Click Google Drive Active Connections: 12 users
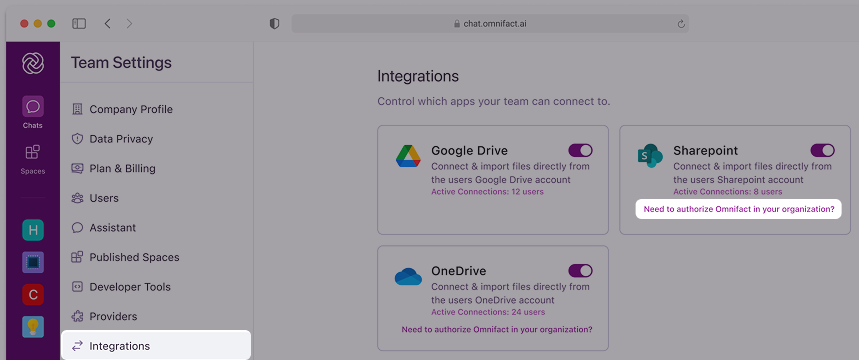The height and width of the screenshot is (360, 859). pyautogui.click(x=488, y=192)
